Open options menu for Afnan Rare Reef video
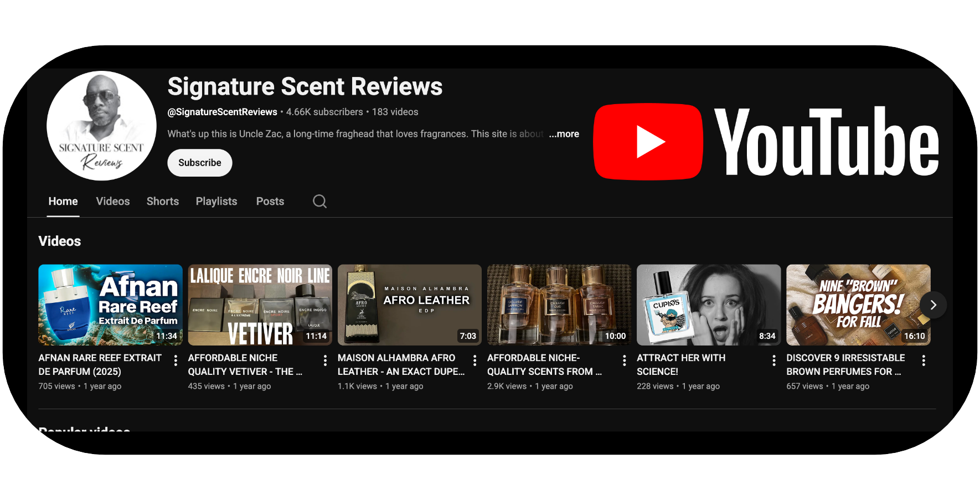980x500 pixels. click(176, 360)
